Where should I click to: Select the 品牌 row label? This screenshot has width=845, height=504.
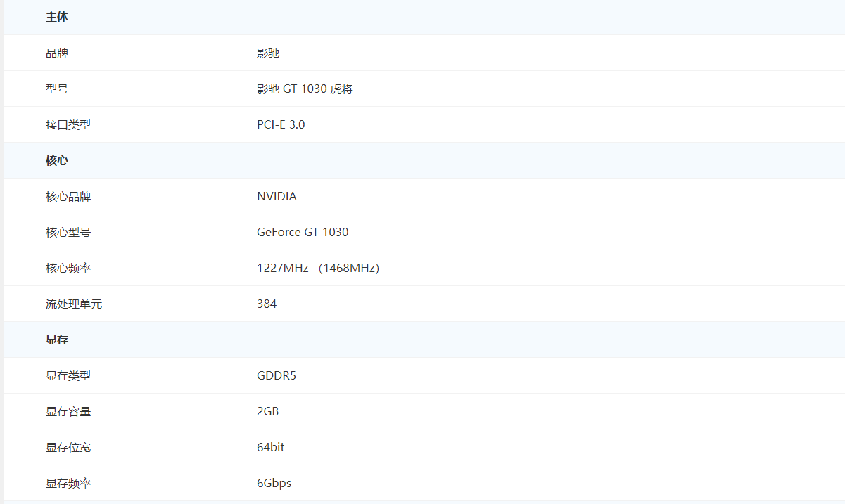tap(57, 53)
